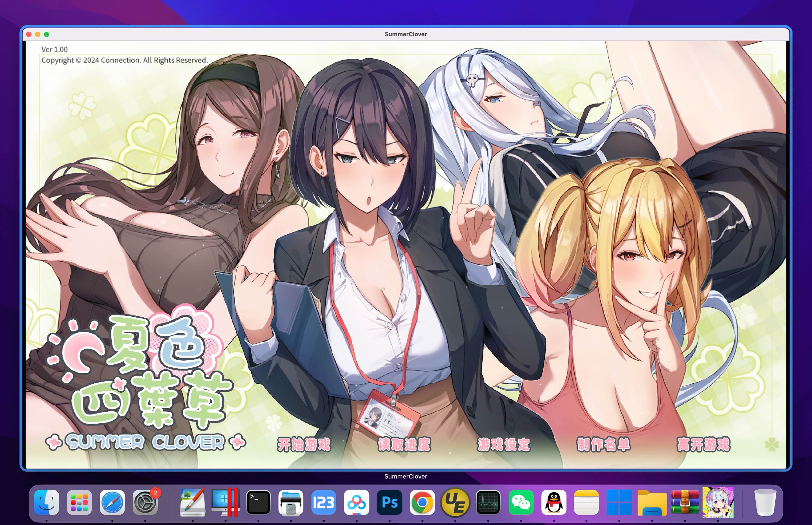Image resolution: width=812 pixels, height=525 pixels.
Task: Open Activity Monitor in the dock
Action: coord(488,502)
